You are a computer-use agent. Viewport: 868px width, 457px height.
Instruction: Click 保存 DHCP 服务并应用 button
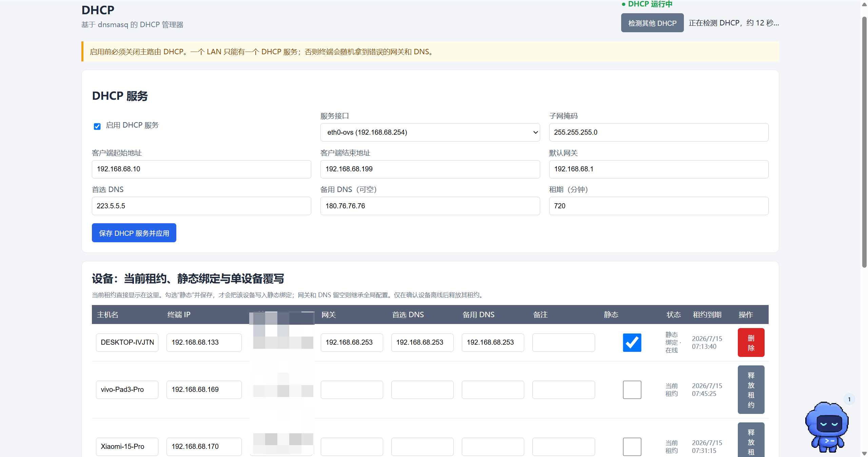pyautogui.click(x=134, y=233)
